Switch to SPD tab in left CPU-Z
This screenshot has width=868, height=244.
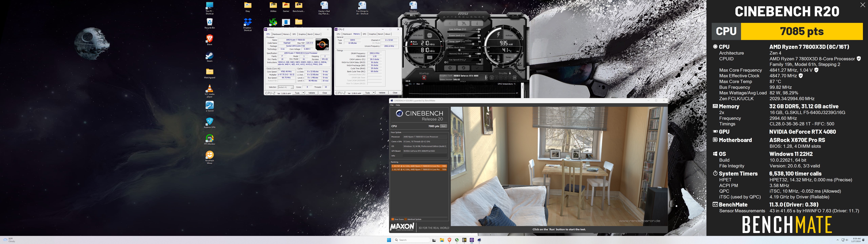coord(294,34)
